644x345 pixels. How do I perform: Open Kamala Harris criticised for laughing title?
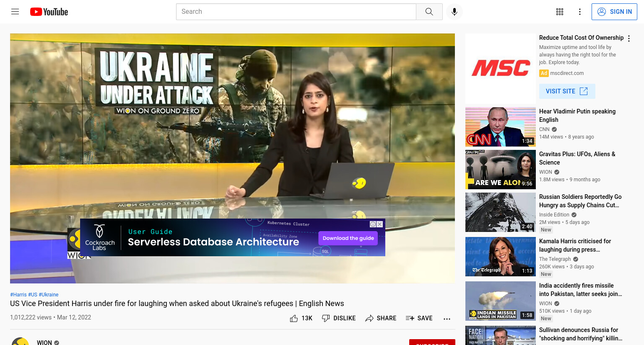point(575,245)
